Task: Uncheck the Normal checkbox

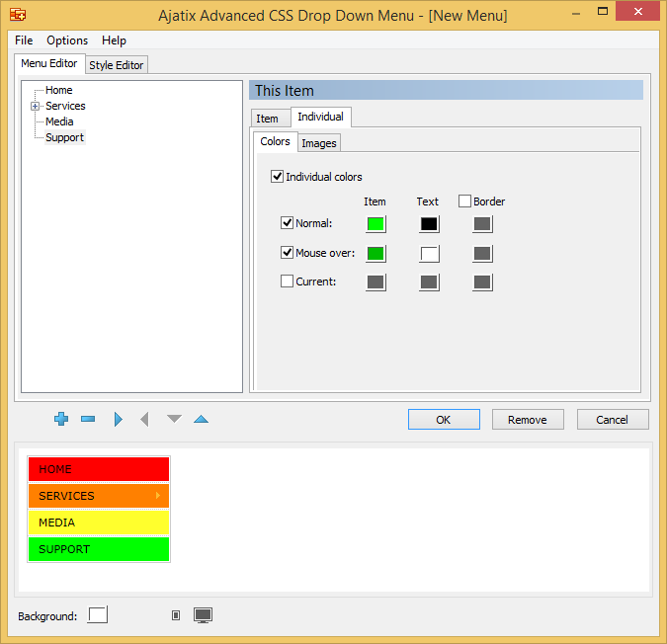Action: click(x=288, y=223)
